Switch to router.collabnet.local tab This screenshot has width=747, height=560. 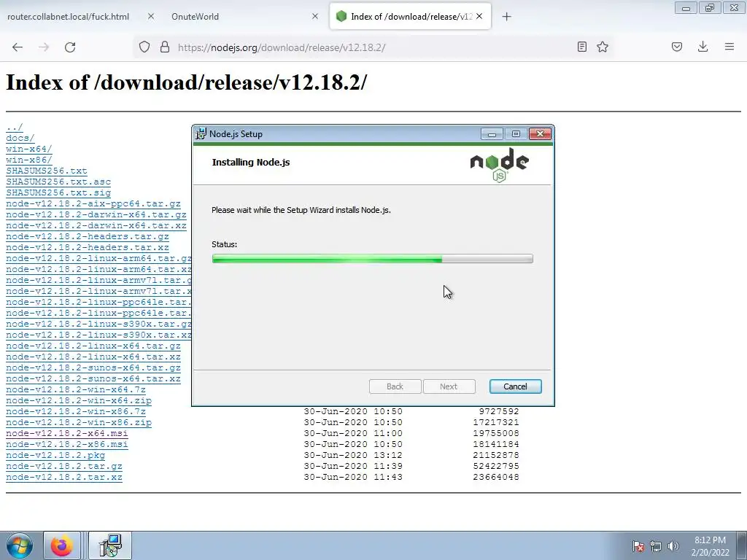click(68, 16)
